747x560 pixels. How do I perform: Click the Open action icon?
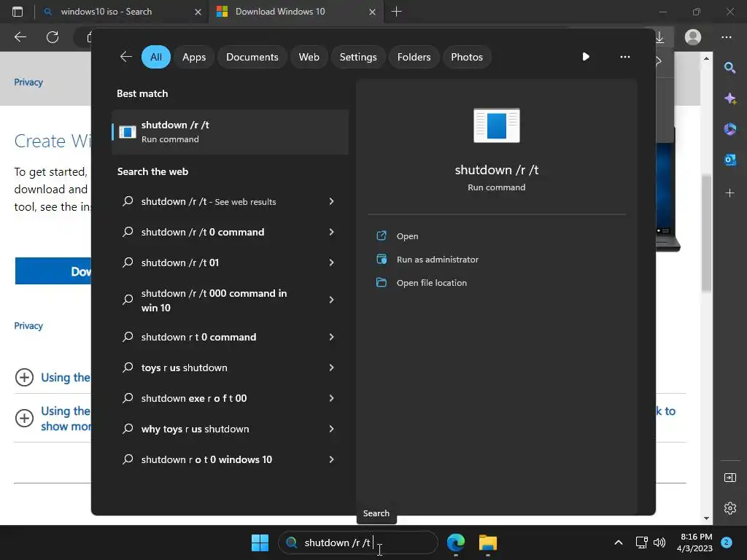pos(382,236)
